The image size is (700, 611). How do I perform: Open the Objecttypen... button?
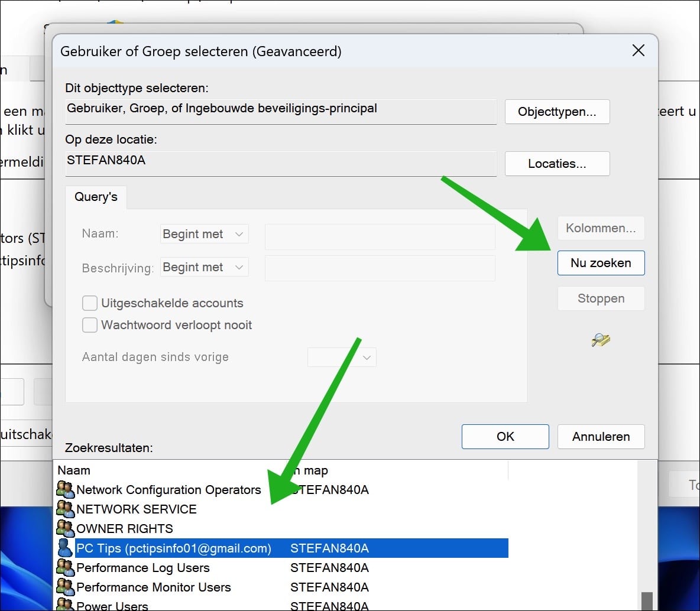click(x=557, y=112)
